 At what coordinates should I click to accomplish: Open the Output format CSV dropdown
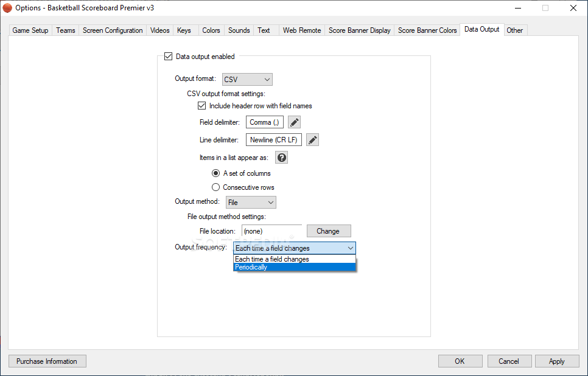coord(247,80)
